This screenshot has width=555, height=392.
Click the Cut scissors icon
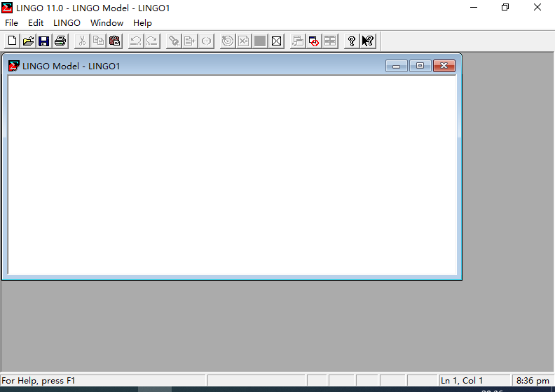coord(82,41)
